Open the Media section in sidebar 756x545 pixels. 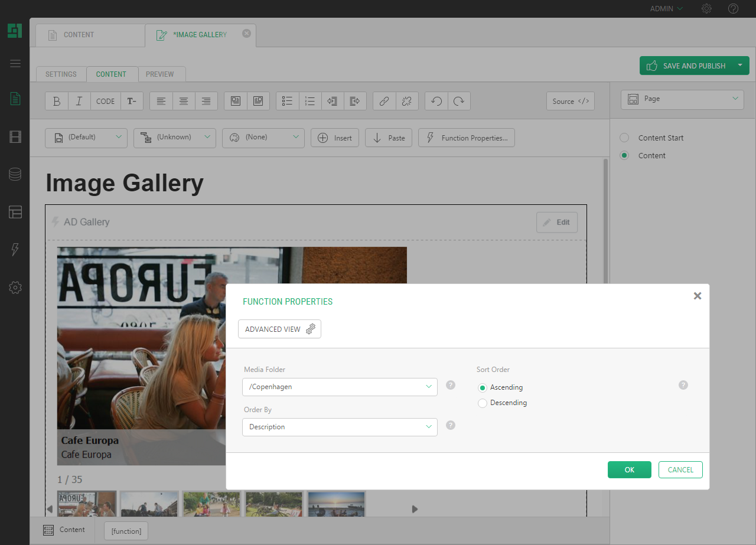click(15, 138)
